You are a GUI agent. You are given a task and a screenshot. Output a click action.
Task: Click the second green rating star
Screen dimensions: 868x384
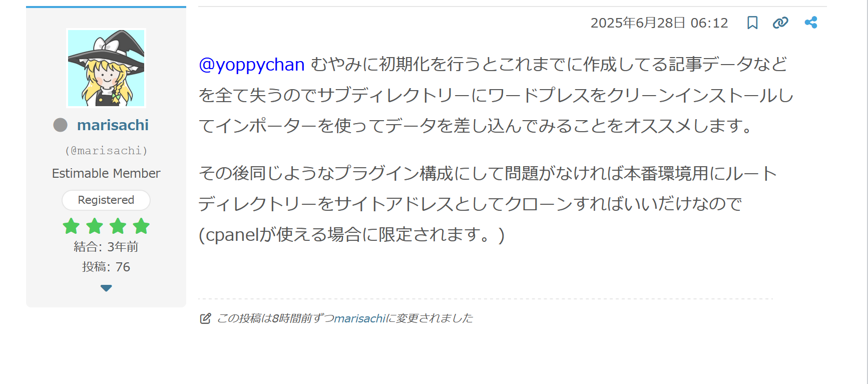95,226
